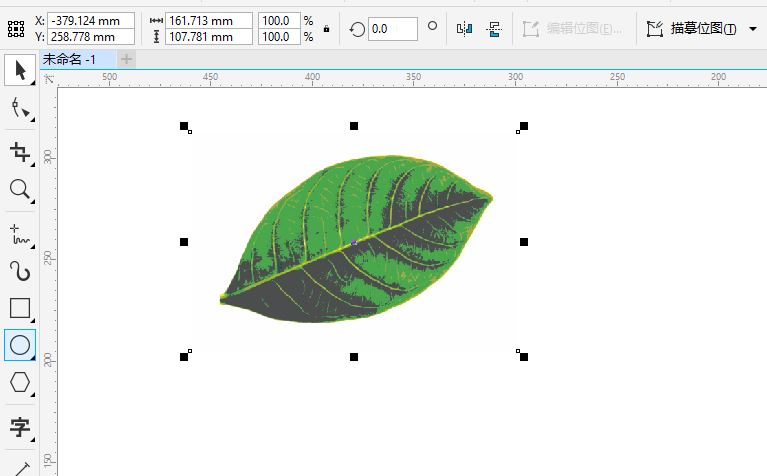
Task: Expand the Zoom tool flyout arrow
Action: pyautogui.click(x=33, y=202)
